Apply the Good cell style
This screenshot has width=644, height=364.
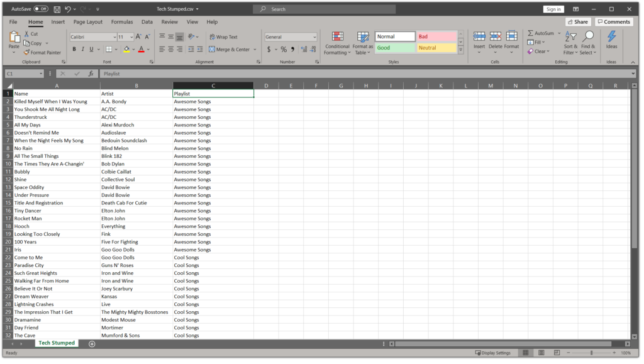click(x=395, y=48)
